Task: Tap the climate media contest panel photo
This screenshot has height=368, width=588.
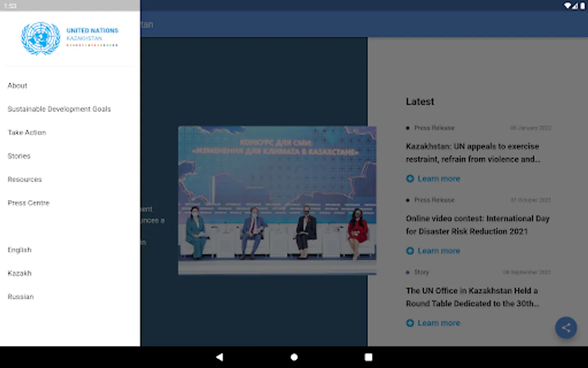Action: [277, 200]
